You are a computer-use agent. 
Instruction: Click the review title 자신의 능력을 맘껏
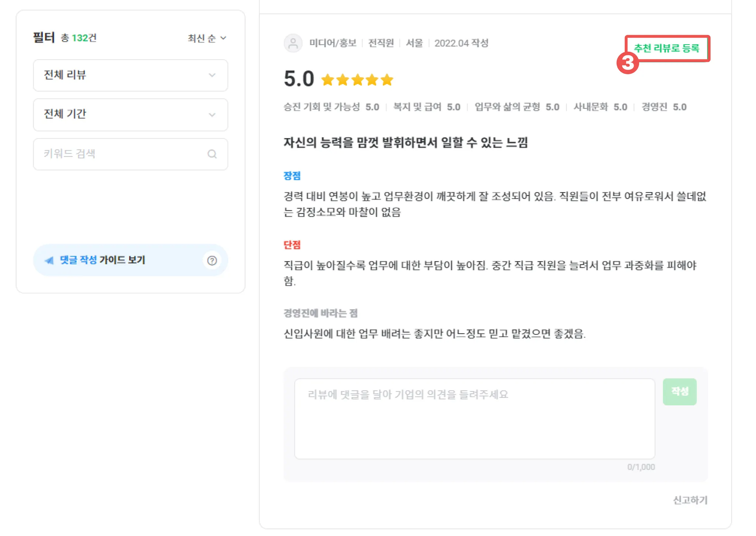(405, 142)
